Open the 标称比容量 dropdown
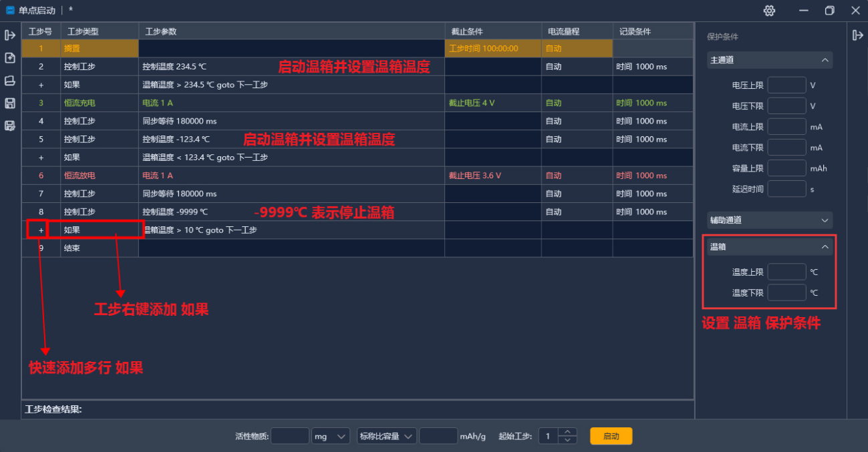 pos(386,435)
